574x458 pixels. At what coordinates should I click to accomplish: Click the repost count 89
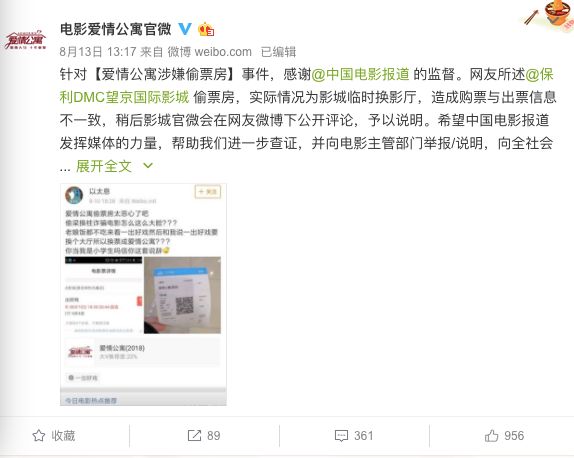(x=213, y=436)
